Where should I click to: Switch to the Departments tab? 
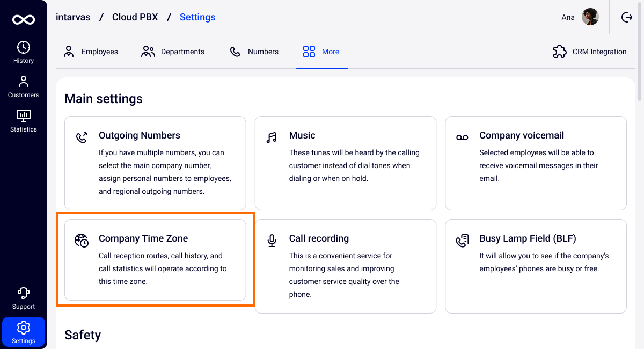pos(173,52)
